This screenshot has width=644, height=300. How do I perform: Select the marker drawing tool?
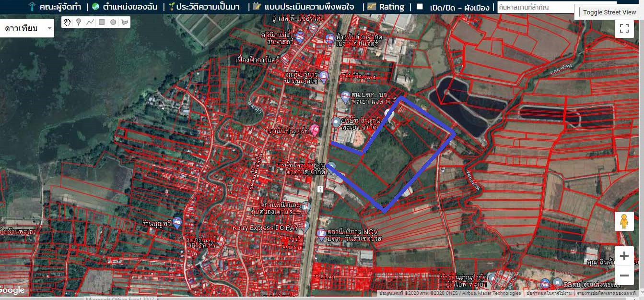[x=79, y=22]
